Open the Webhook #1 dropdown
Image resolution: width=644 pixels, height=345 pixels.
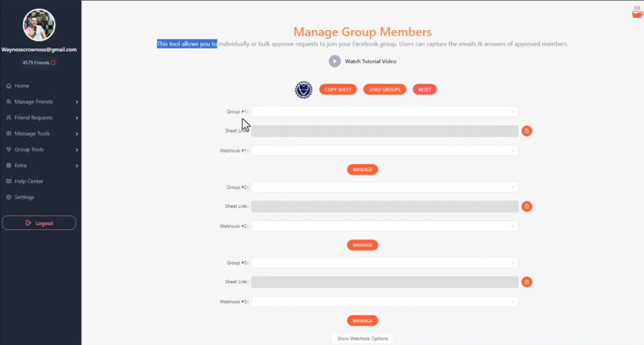click(385, 151)
